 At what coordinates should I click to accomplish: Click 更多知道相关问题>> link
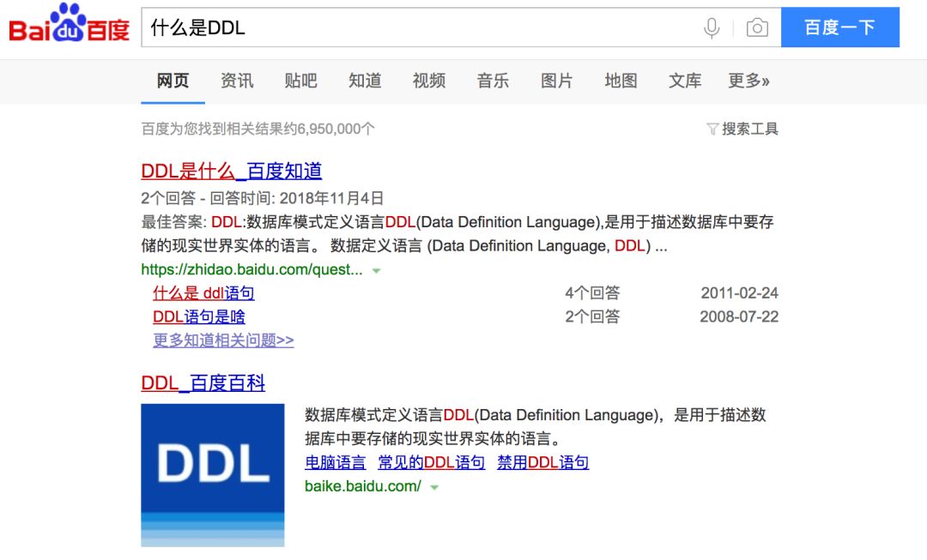223,340
